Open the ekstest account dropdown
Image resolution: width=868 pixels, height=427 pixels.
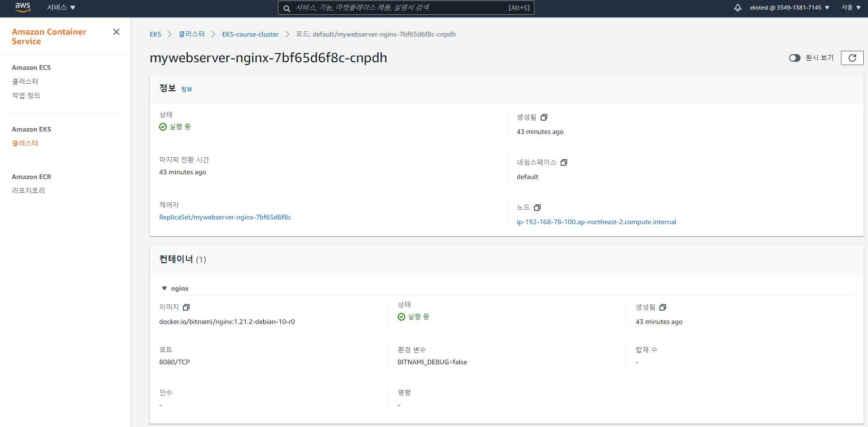tap(790, 8)
